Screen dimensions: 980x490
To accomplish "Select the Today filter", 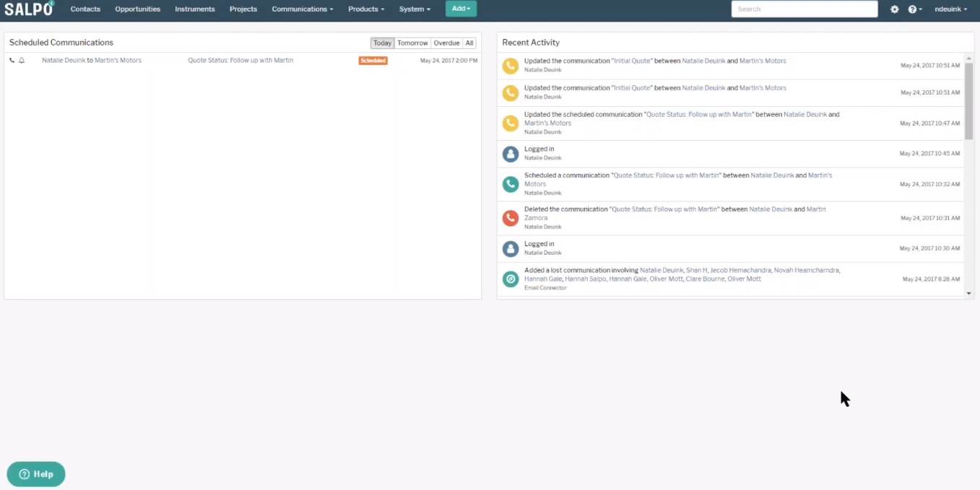I will [x=382, y=43].
